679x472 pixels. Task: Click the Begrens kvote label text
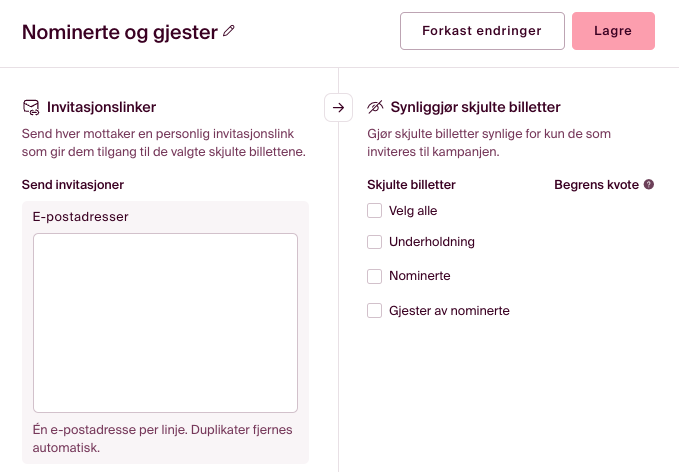coord(596,185)
